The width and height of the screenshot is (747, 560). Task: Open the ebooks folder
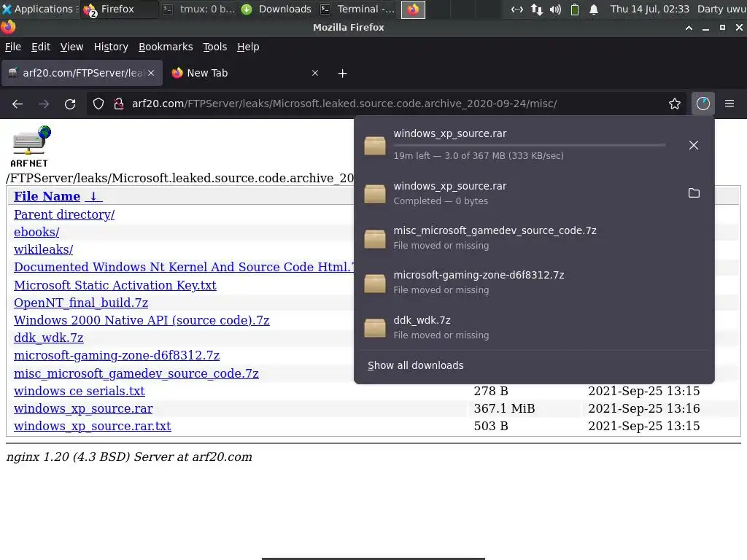(36, 232)
